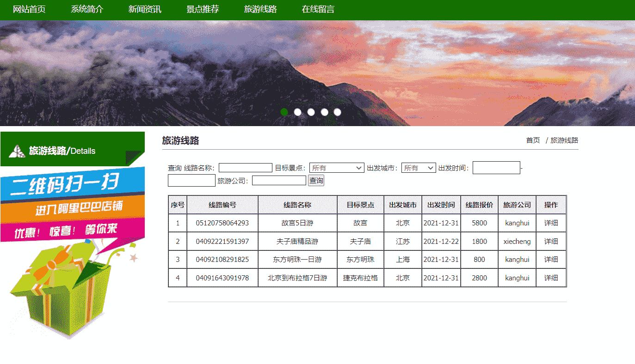Screen dimensions: 635x364
Task: Open the 出发城市 dropdown
Action: [419, 168]
